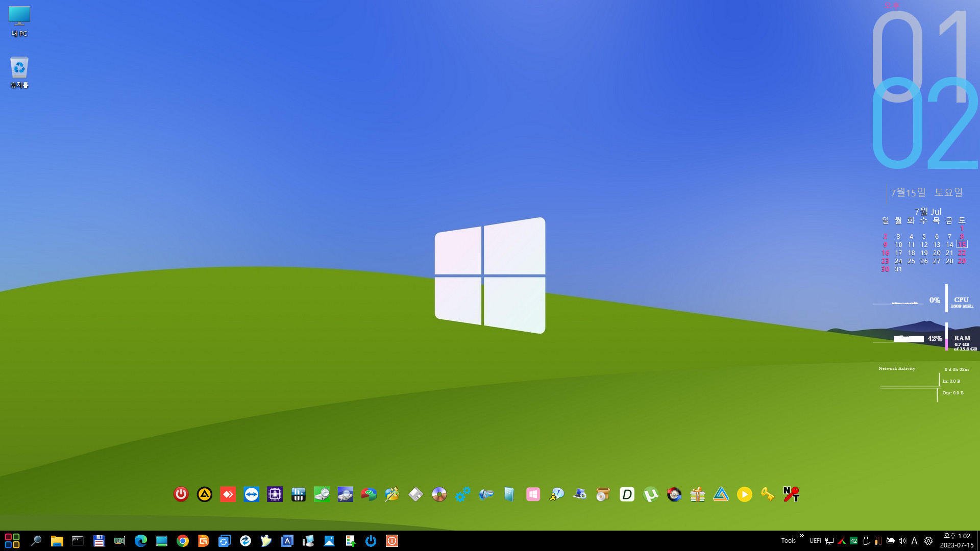Open AnyDesk from the dock
This screenshot has width=980, height=551.
click(228, 494)
